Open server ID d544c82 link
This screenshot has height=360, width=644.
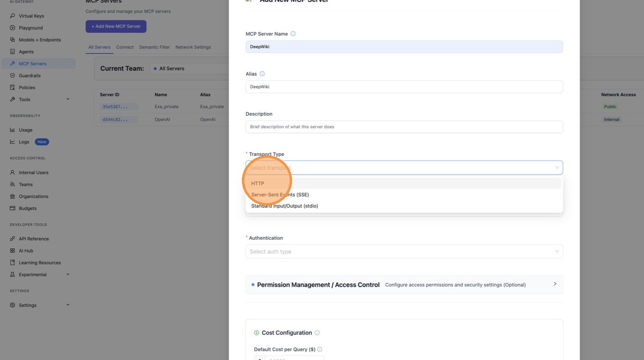click(119, 119)
